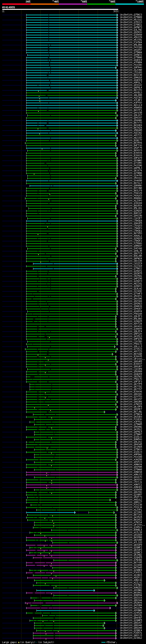This screenshot has width=146, height=644.
Task: Select hit UniRef100_A7LNF2
Action: coord(131,100)
